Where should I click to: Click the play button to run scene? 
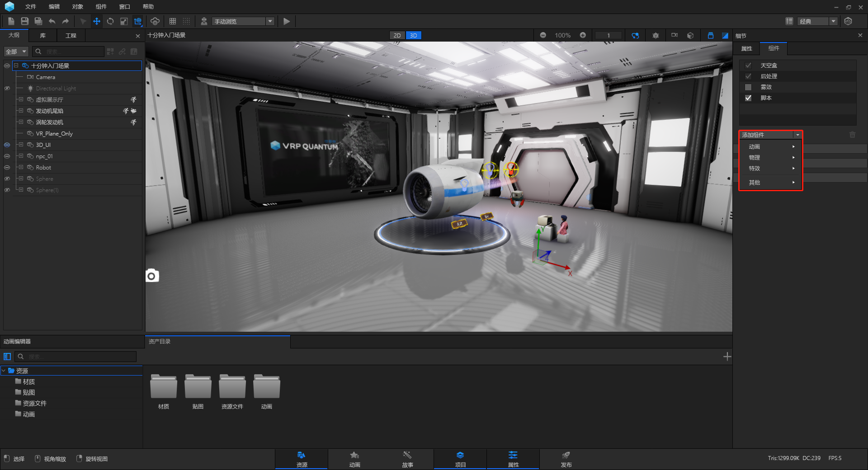286,21
